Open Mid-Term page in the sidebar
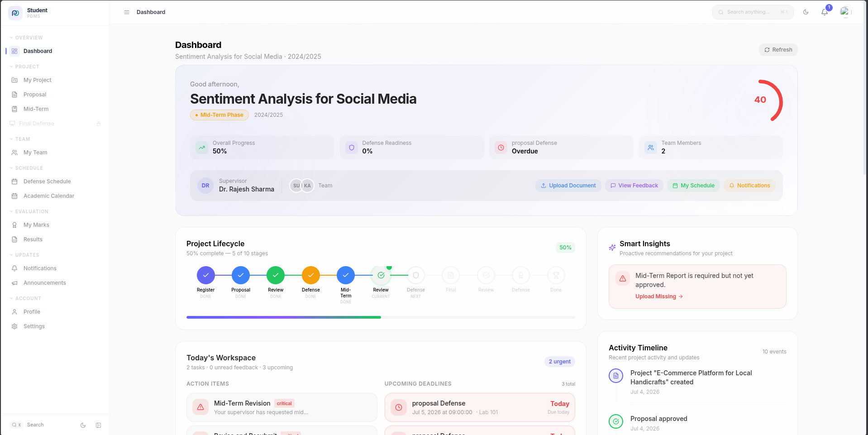Screen dimensions: 868x435 point(55,109)
